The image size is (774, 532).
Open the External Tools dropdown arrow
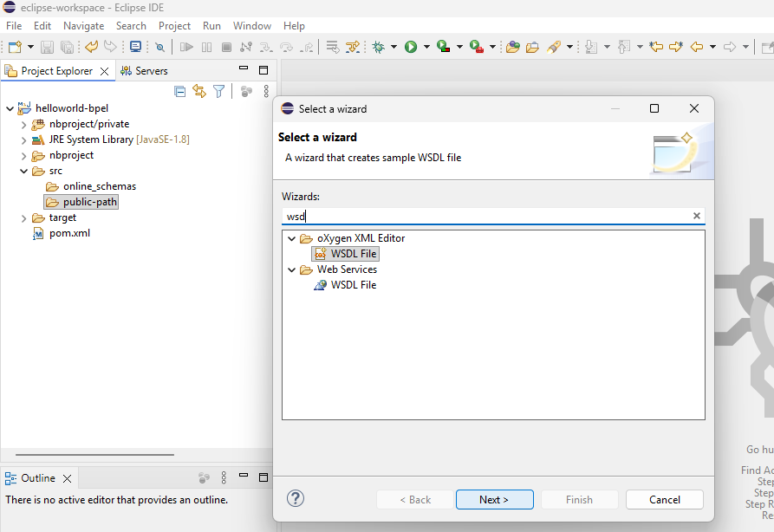pos(492,47)
